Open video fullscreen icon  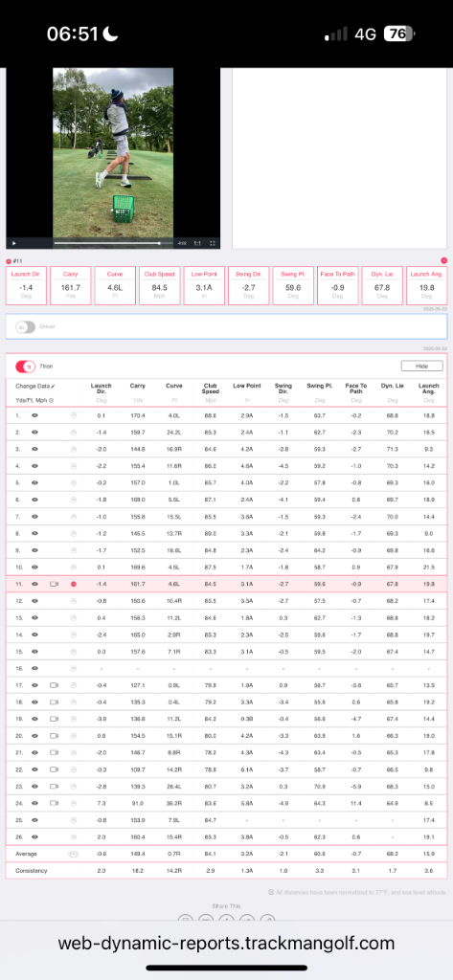point(213,243)
